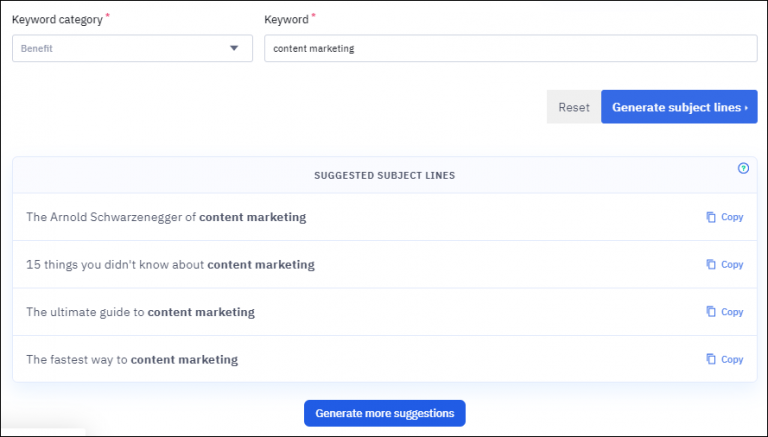This screenshot has height=437, width=768.
Task: Open the Benefit keyword category combo box
Action: 120,48
